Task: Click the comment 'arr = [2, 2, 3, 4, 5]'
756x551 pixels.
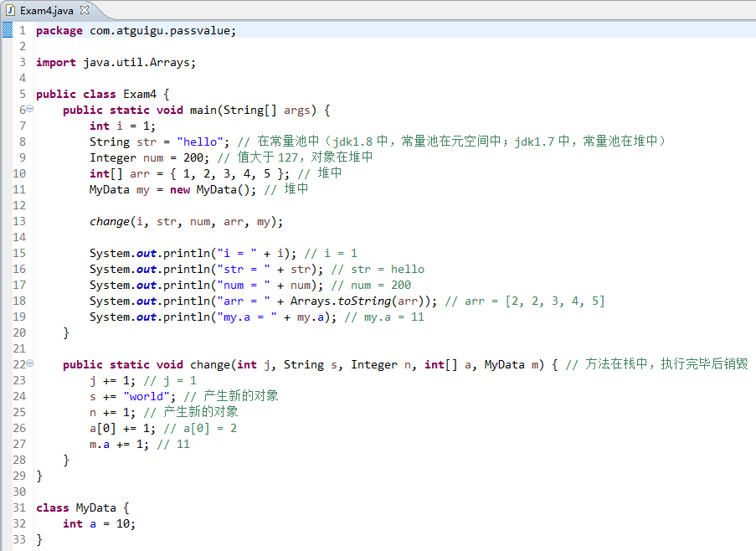Action: click(x=534, y=301)
